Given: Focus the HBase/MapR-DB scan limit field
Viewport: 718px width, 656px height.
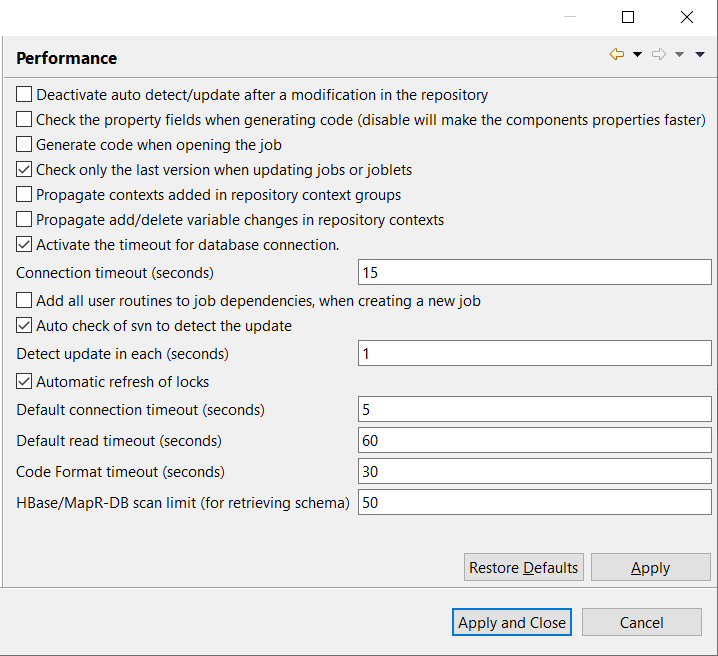Looking at the screenshot, I should click(x=534, y=503).
